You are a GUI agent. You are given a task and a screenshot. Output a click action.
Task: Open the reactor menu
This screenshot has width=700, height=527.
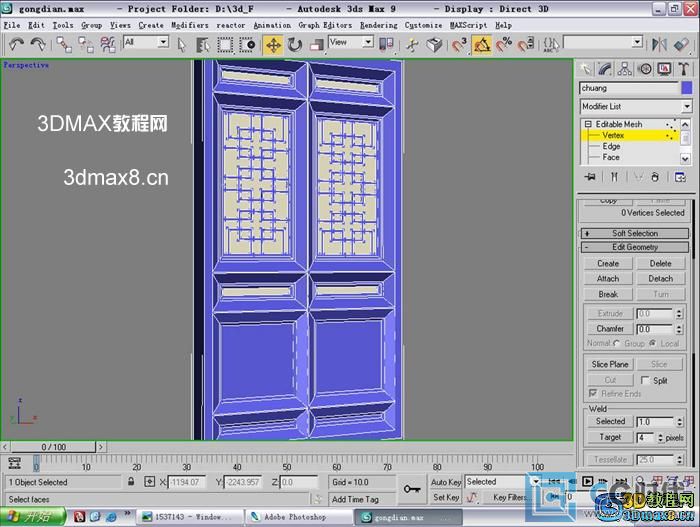pos(230,25)
